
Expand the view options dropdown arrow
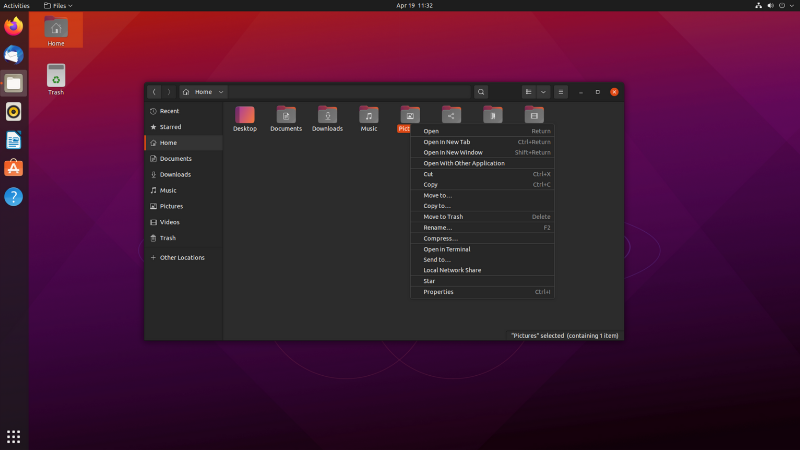[543, 92]
